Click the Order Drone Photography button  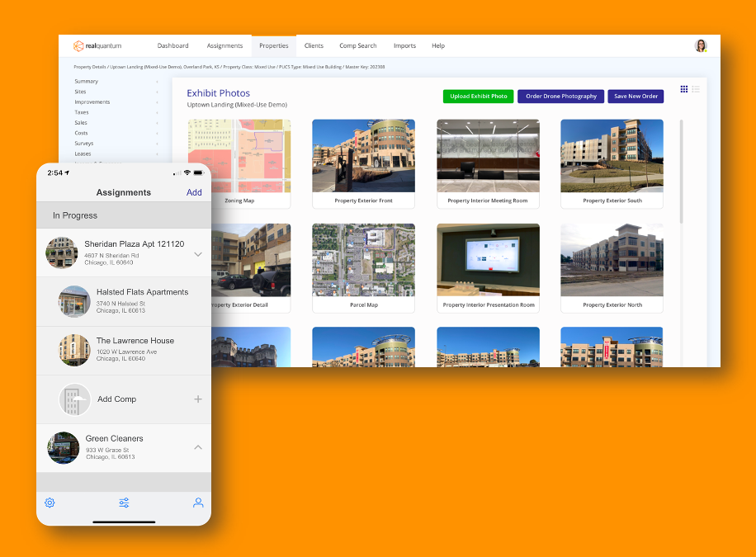560,96
